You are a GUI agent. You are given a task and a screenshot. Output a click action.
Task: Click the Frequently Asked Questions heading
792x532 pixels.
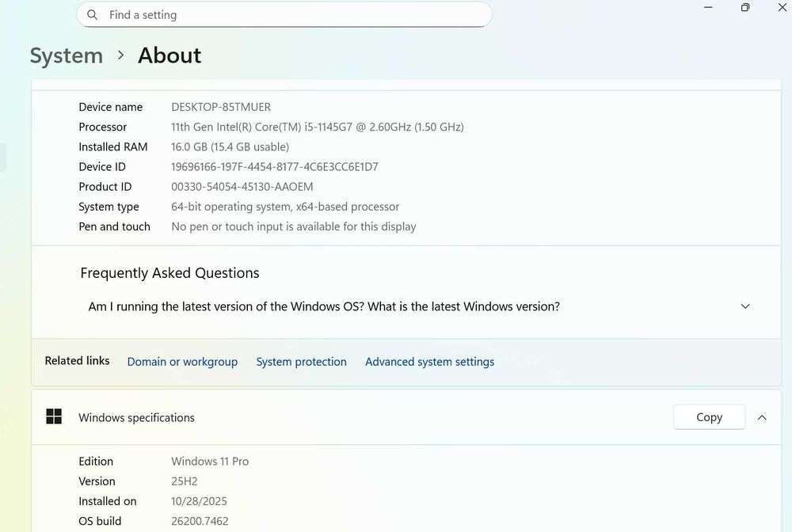pos(169,273)
